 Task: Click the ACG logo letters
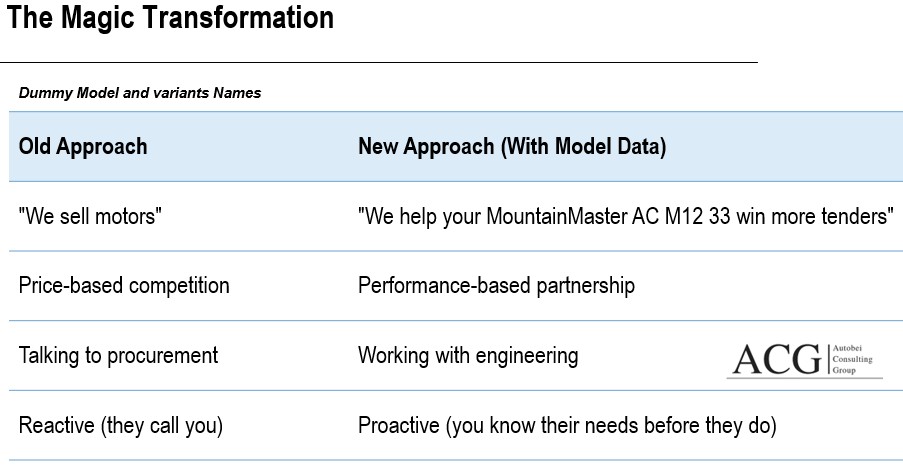click(777, 359)
